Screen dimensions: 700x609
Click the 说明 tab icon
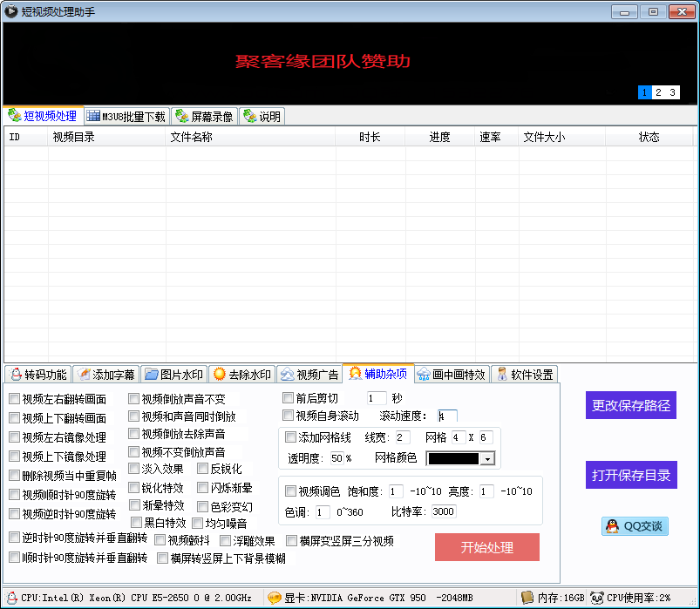tap(249, 116)
